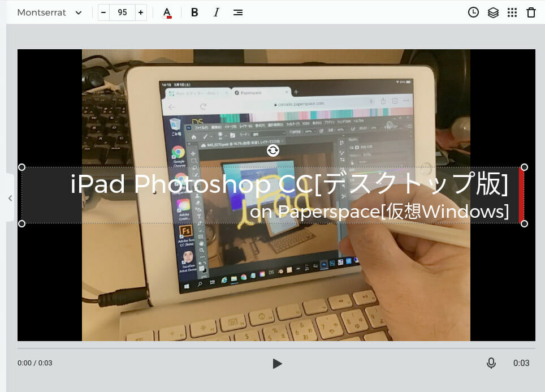
Task: Toggle italic formatting
Action: pyautogui.click(x=216, y=12)
